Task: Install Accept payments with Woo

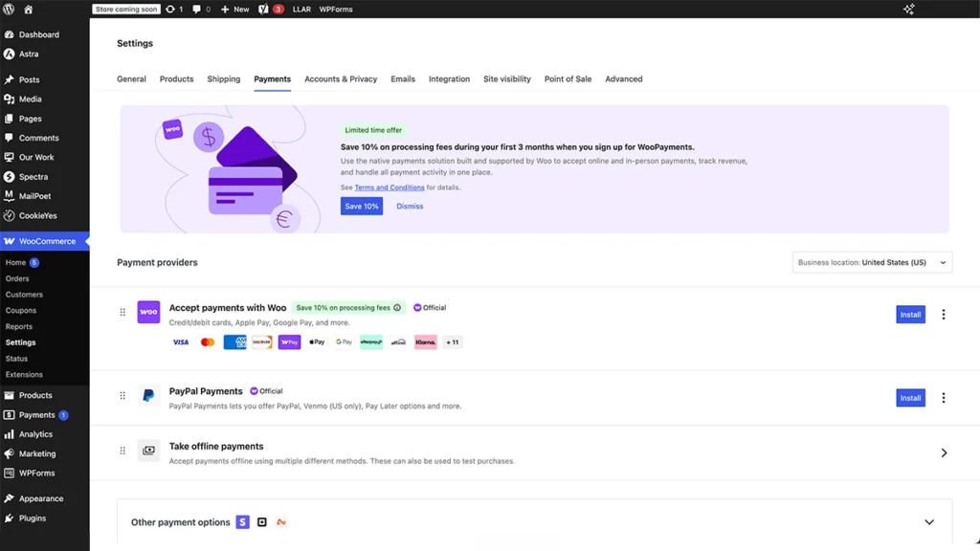Action: click(911, 314)
